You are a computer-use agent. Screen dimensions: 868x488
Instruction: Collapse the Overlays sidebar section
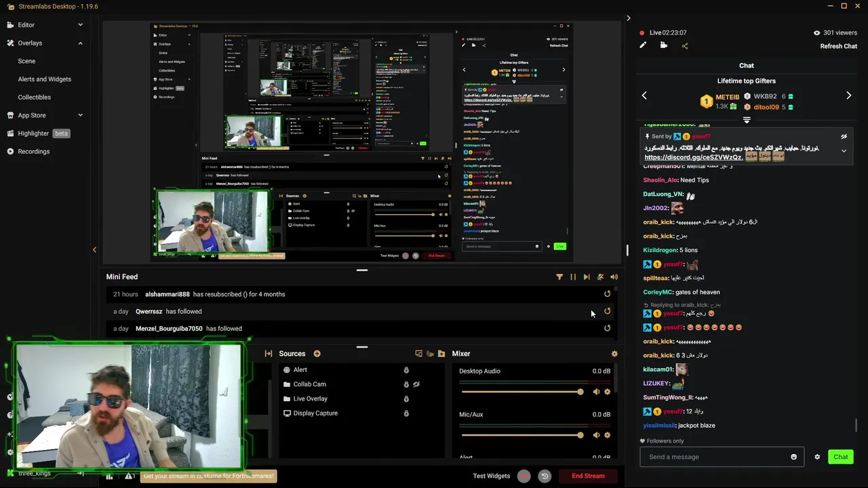coord(80,43)
